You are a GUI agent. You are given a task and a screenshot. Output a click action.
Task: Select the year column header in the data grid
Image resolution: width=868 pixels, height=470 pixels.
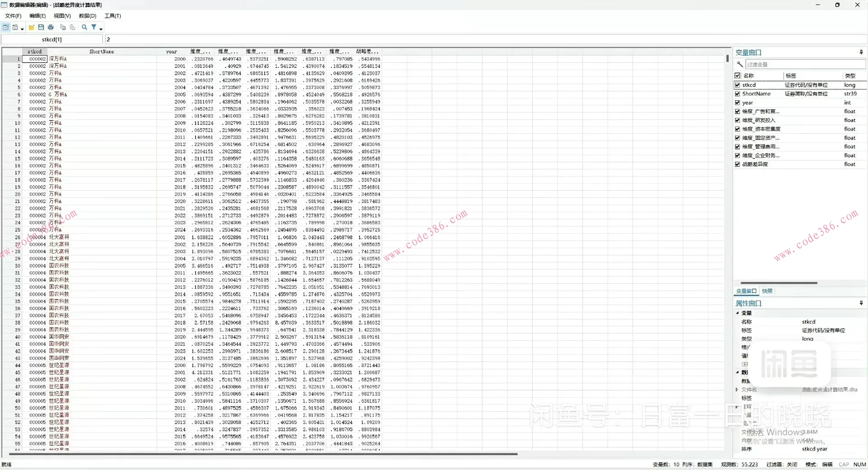click(x=172, y=52)
